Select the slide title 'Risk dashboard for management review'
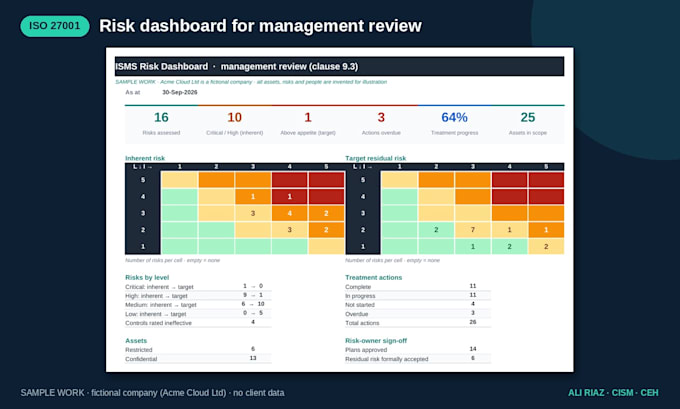This screenshot has height=409, width=680. tap(260, 26)
